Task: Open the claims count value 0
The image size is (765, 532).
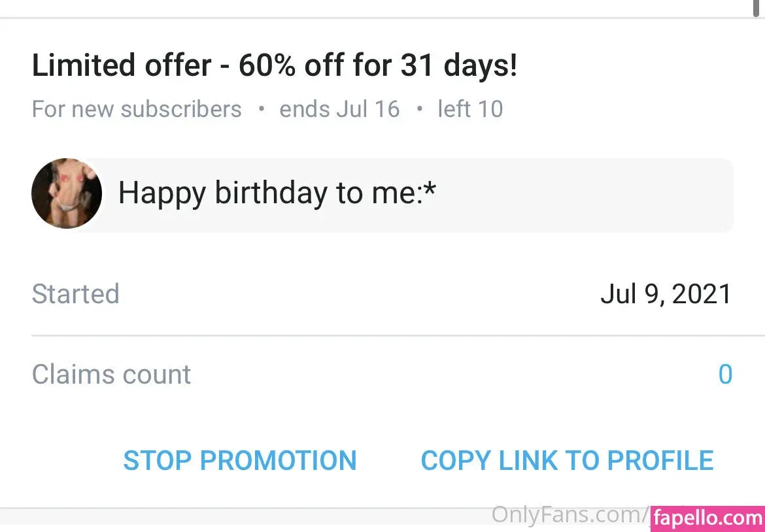Action: tap(724, 374)
